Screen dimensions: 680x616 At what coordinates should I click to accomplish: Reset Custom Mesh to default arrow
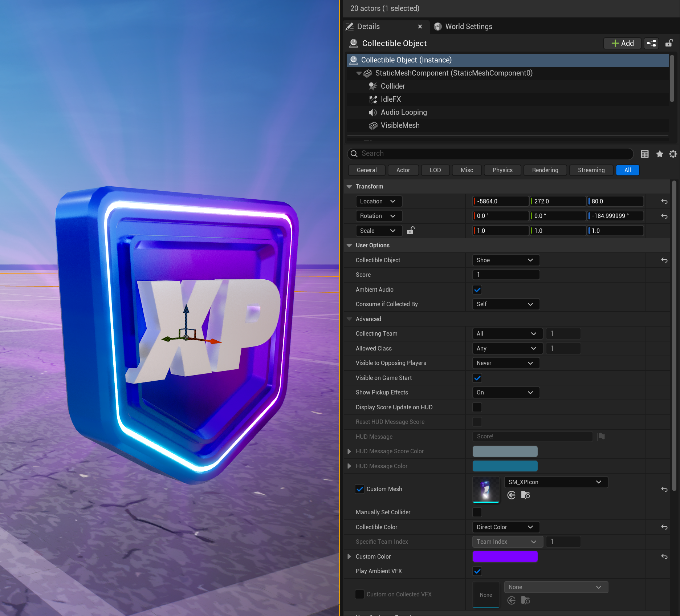(x=664, y=489)
